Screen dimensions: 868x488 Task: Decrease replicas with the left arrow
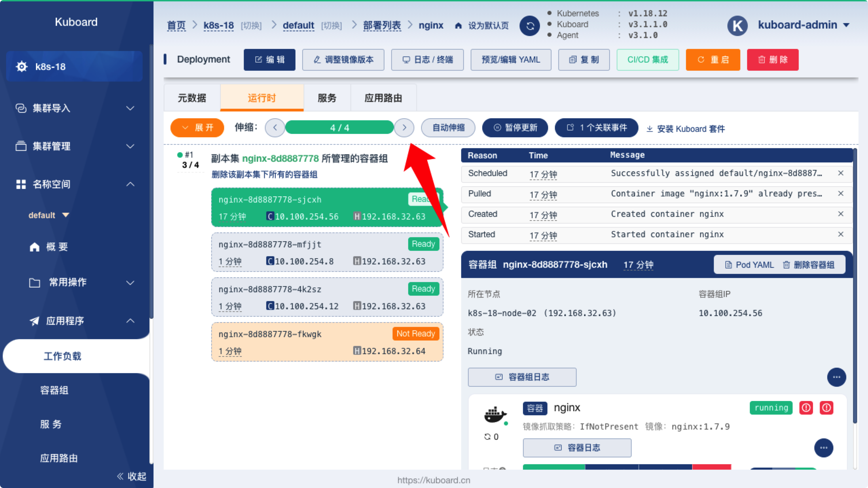pos(275,128)
